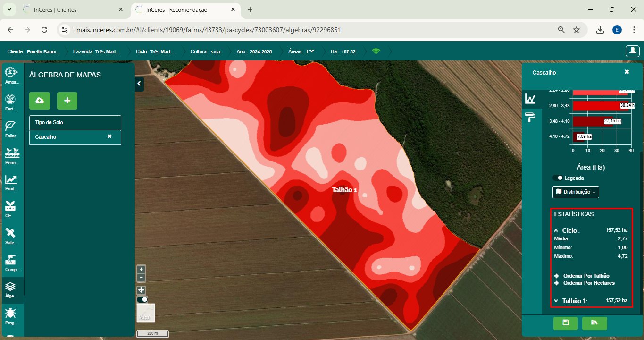The image size is (644, 340).
Task: Open the Distribuição dropdown
Action: pyautogui.click(x=576, y=192)
